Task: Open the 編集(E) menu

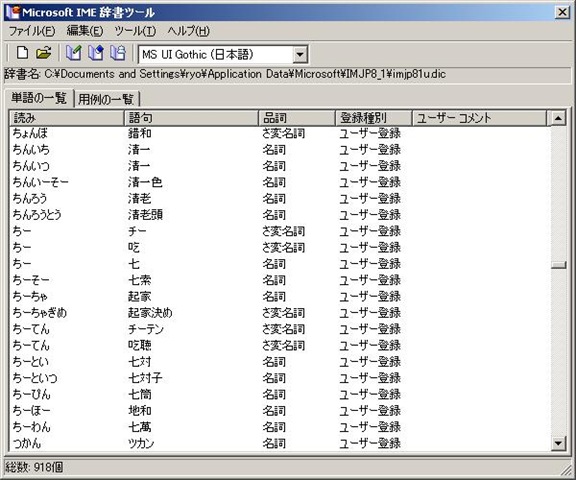Action: click(x=85, y=31)
